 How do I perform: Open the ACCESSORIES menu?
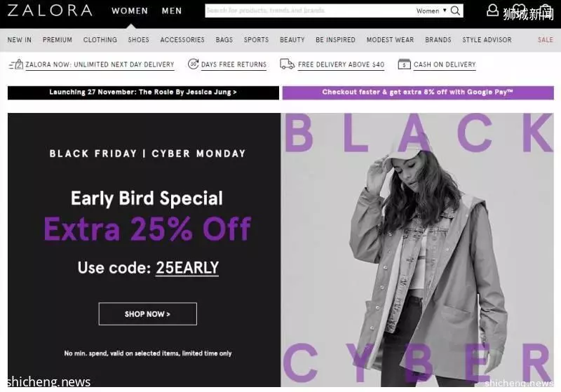click(182, 40)
